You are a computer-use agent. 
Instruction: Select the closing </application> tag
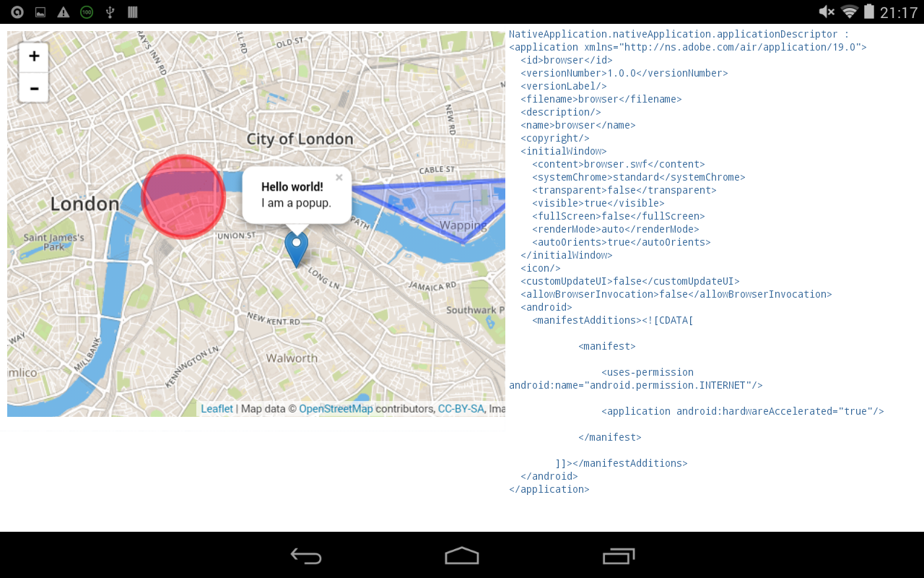549,489
